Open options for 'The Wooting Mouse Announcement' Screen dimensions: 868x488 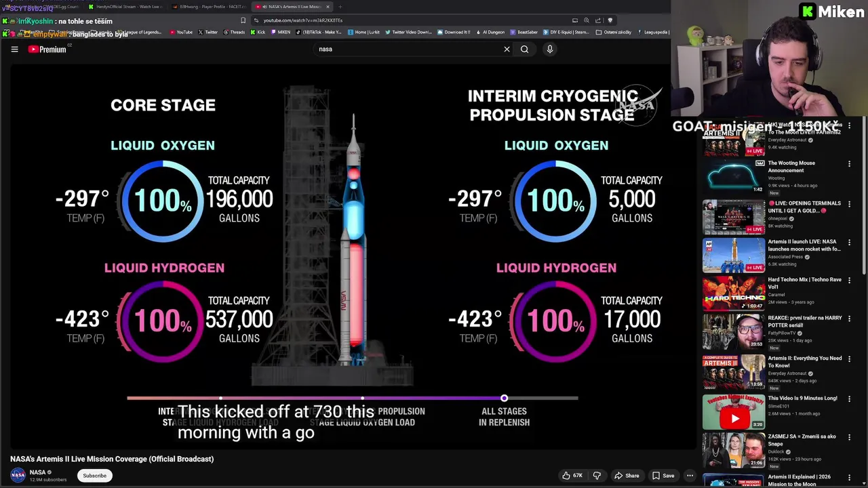pyautogui.click(x=849, y=164)
